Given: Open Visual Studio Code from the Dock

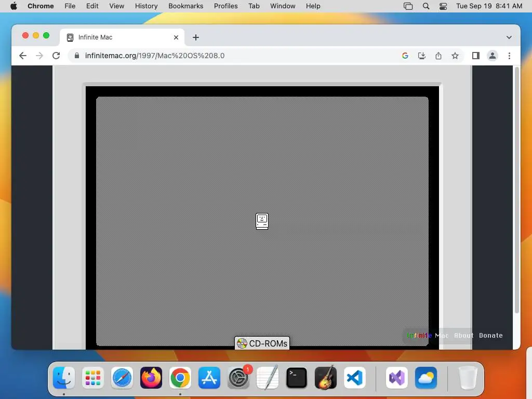Looking at the screenshot, I should 354,378.
